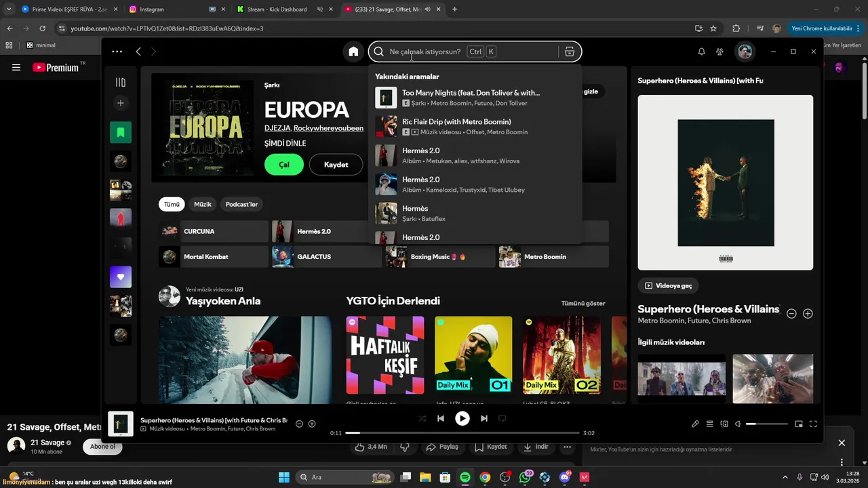Screen dimensions: 868x488
Task: Select the Müzik filter chip
Action: (x=203, y=204)
